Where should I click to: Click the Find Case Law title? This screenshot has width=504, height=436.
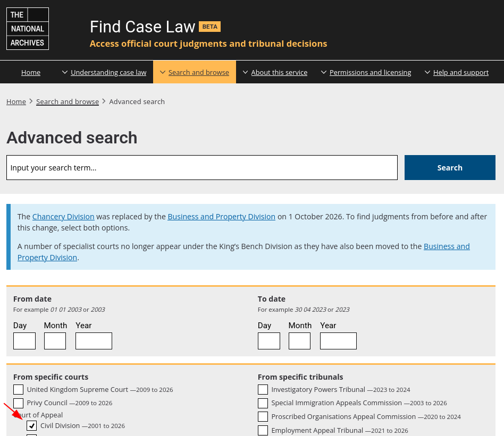[x=142, y=27]
